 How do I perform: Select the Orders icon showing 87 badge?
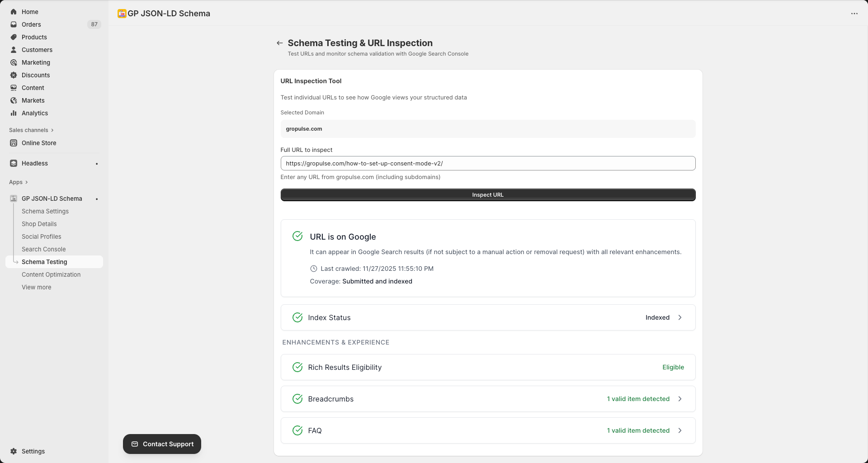click(x=14, y=24)
